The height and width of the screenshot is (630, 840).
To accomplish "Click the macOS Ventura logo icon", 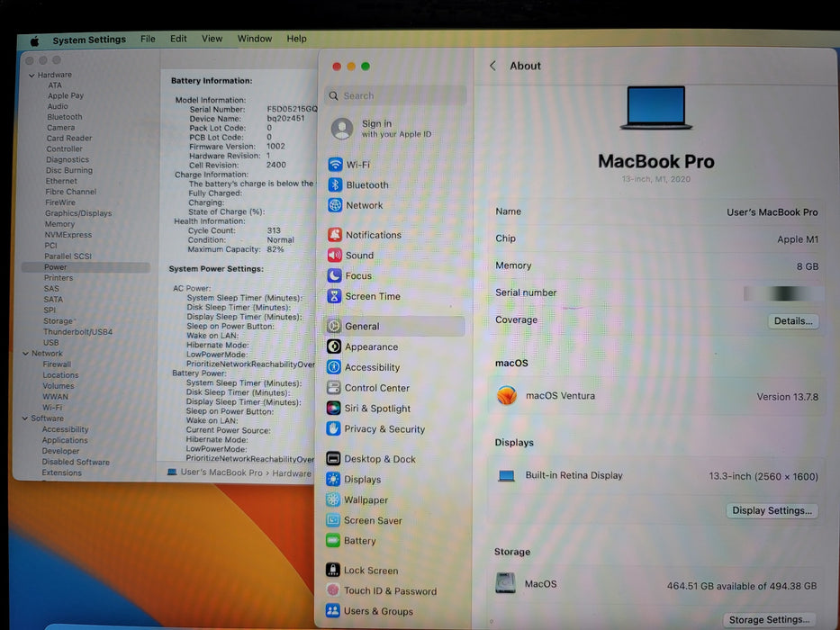I will 506,395.
